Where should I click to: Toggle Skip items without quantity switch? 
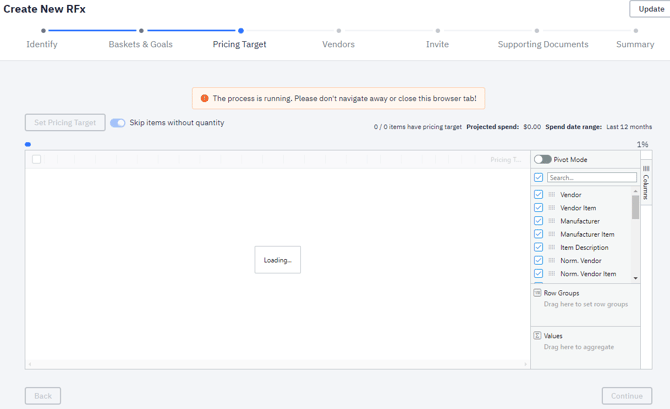pos(118,123)
